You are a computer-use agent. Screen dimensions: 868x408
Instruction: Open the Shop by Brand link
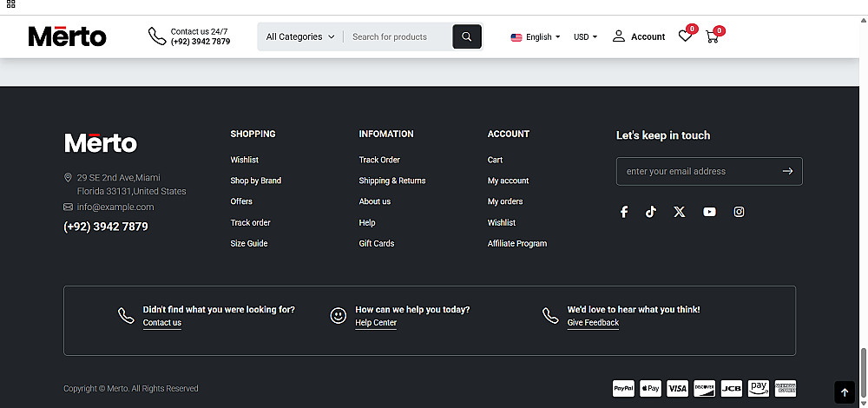click(255, 181)
